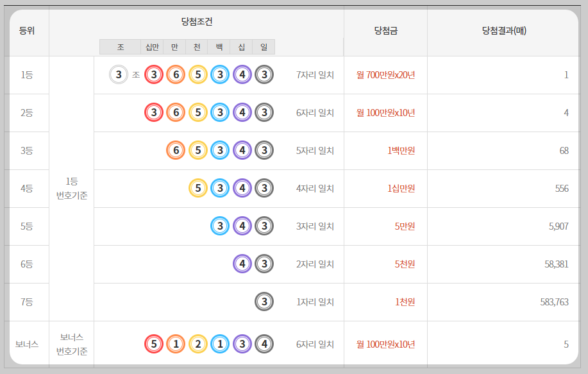Click the winner count 556
The image size is (588, 374).
562,189
